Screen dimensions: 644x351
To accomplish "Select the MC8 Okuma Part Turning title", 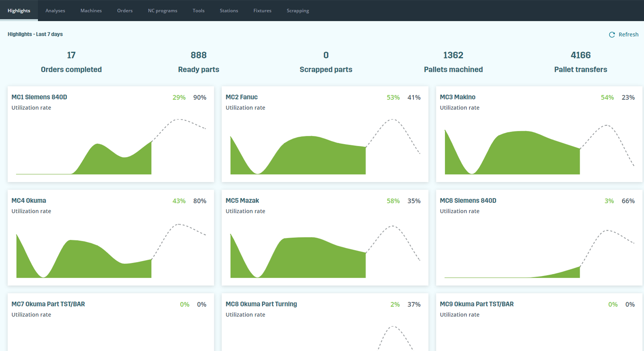I will tap(261, 304).
